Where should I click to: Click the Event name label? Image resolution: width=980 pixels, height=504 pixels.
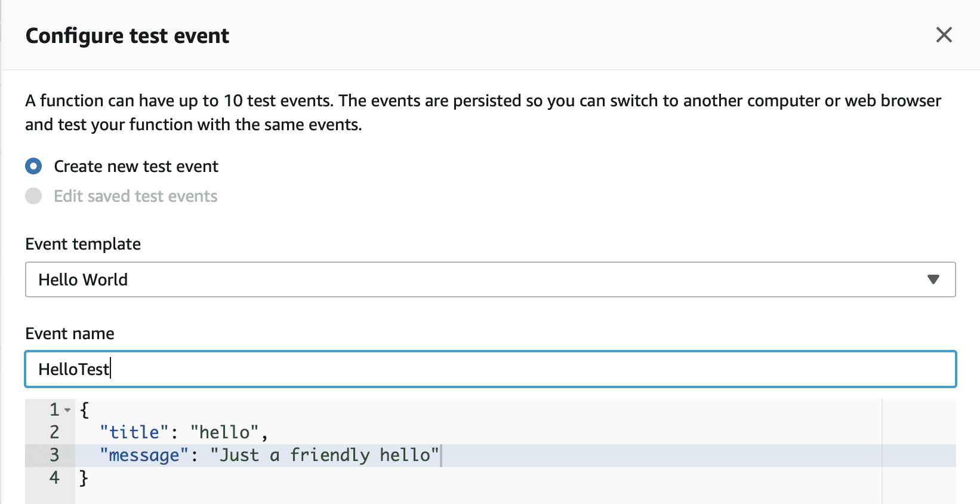[x=70, y=333]
